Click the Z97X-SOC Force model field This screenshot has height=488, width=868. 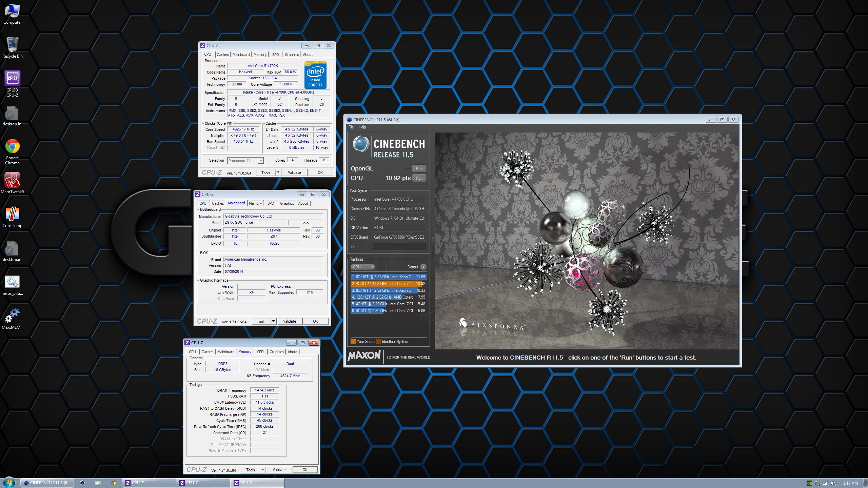[x=255, y=222]
